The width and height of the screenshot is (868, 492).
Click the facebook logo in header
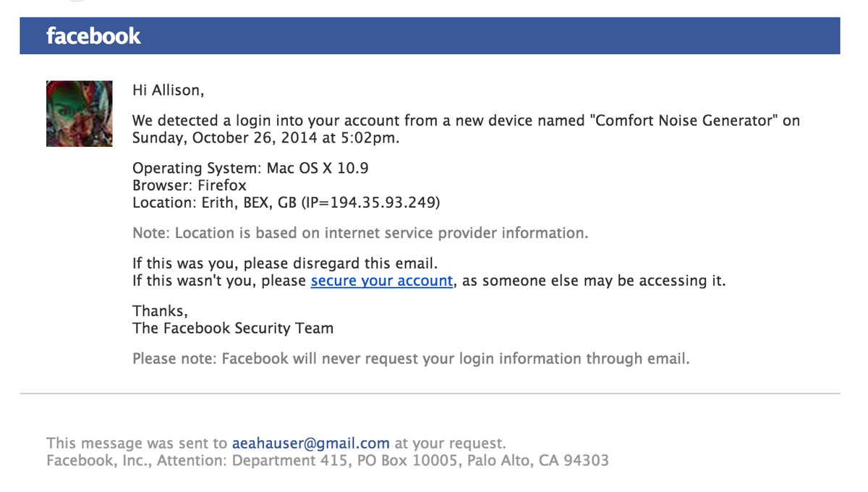pos(93,35)
